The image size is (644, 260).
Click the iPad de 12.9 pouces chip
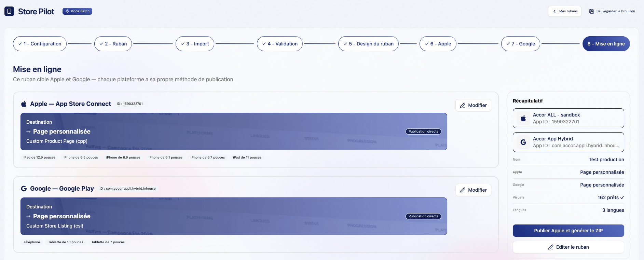[40, 158]
